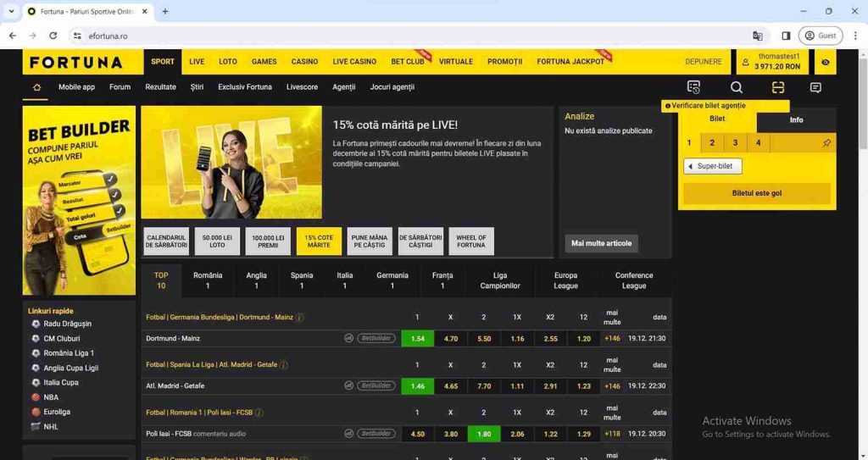Switch to the România league tab

coord(208,280)
